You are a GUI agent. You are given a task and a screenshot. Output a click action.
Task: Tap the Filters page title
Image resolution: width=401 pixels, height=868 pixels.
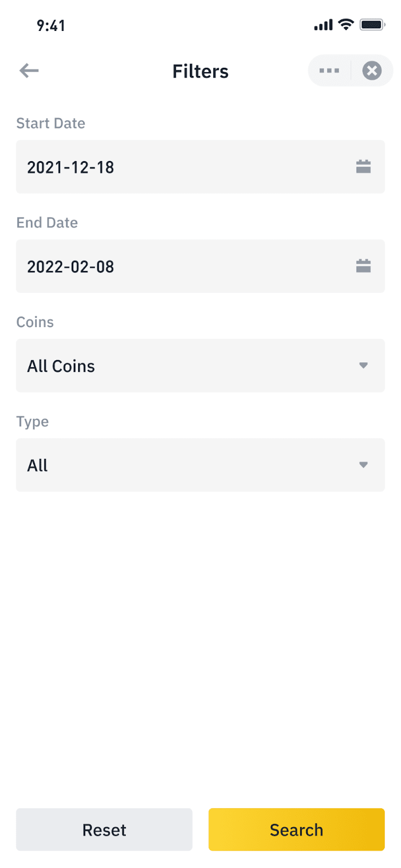pos(200,71)
